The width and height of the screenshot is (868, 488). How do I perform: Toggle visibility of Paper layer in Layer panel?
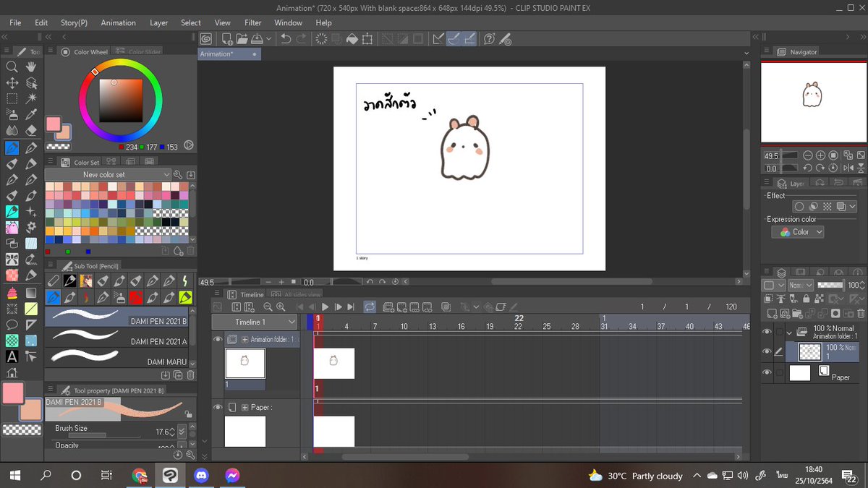pyautogui.click(x=767, y=372)
